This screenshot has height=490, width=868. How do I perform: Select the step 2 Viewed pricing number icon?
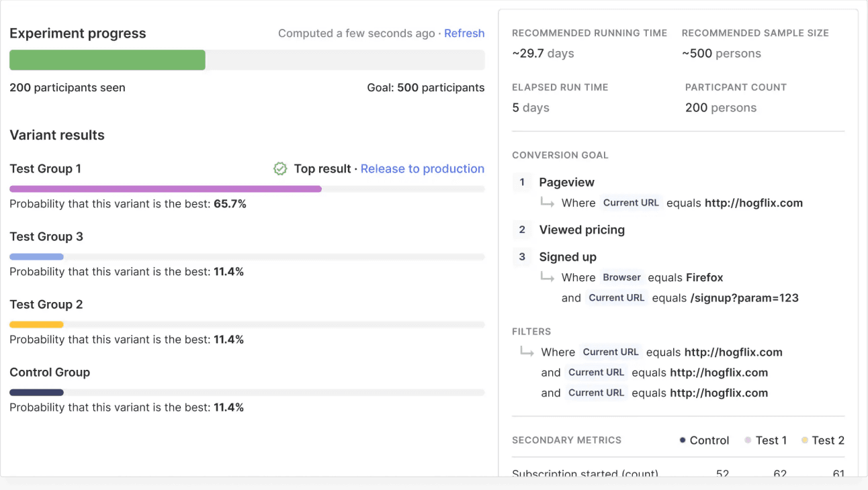click(x=522, y=230)
